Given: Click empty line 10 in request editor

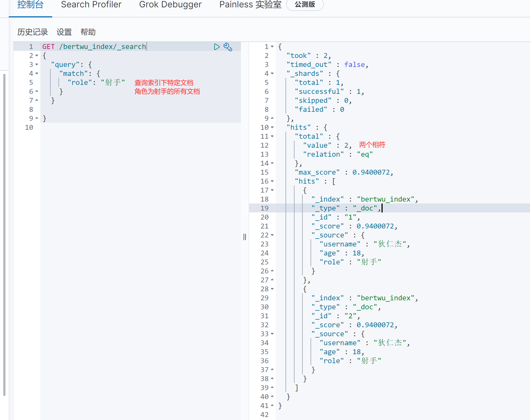Looking at the screenshot, I should click(x=140, y=128).
